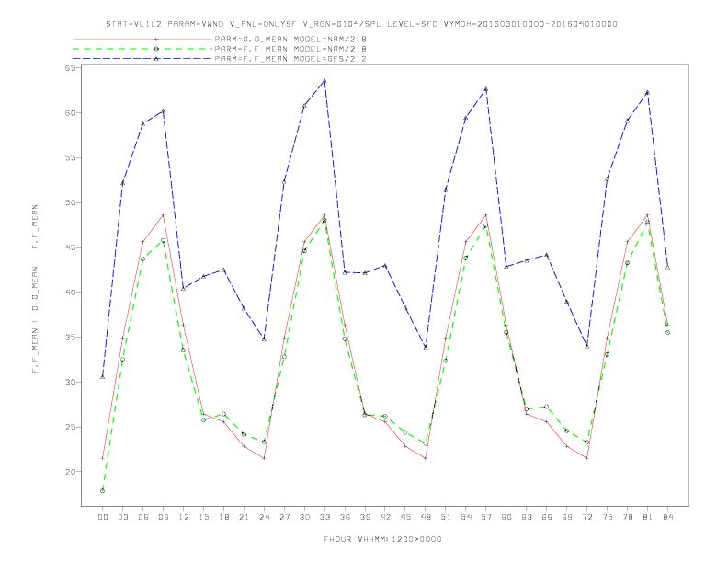Click x-axis forecast hour label 00
The image size is (728, 563).
[x=103, y=517]
